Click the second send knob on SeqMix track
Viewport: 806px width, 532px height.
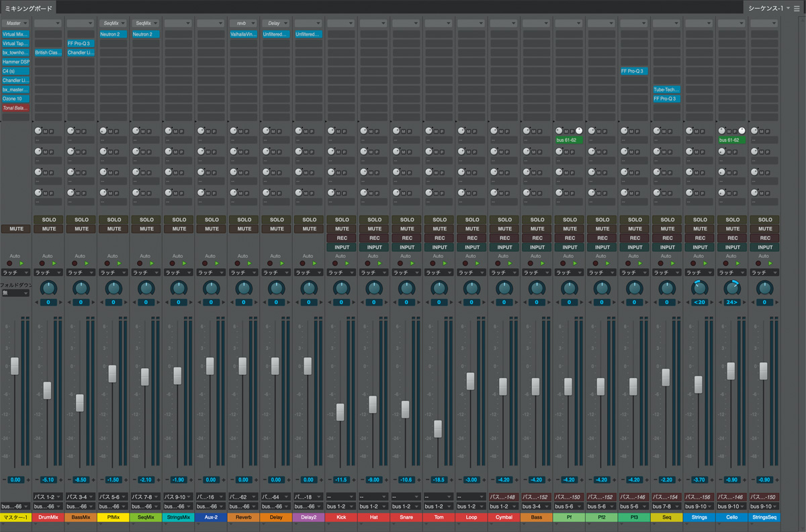click(136, 151)
